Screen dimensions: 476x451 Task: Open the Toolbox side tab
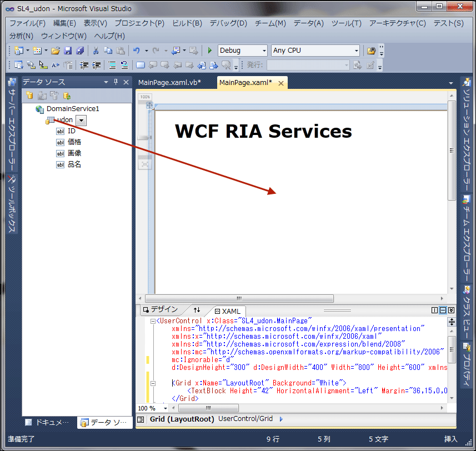[x=12, y=204]
